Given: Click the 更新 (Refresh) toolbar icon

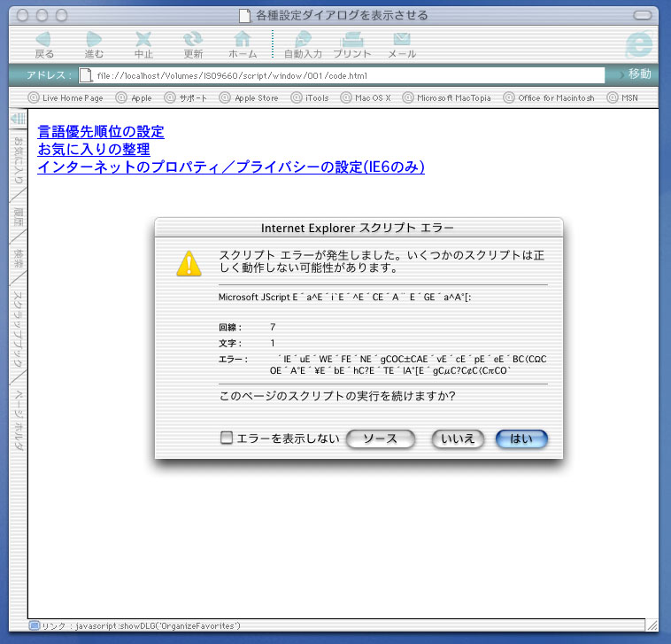Looking at the screenshot, I should pos(193,44).
